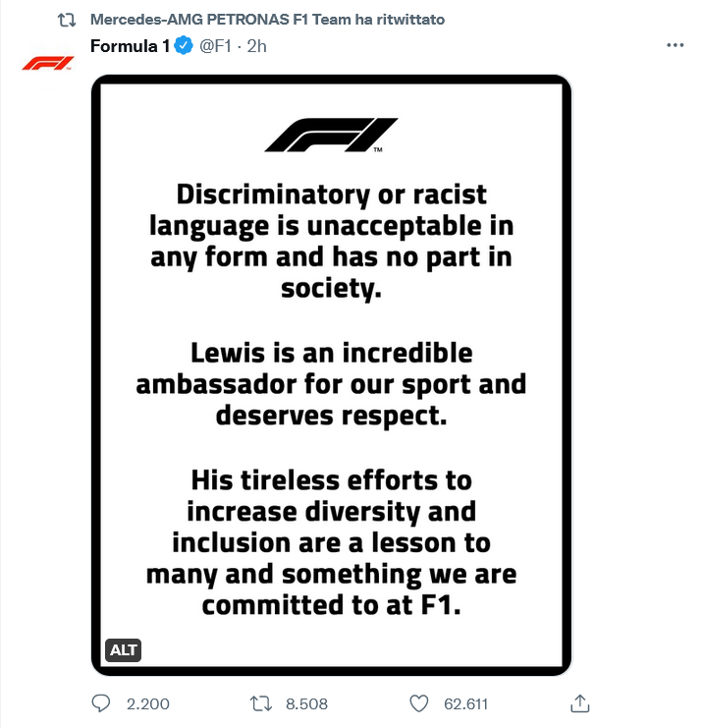Click the reply speech bubble icon
Screen dimensions: 704x728
click(102, 703)
